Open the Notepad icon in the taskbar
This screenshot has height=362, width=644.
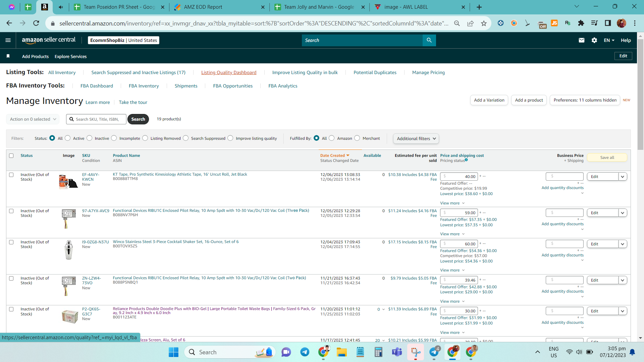[360, 352]
